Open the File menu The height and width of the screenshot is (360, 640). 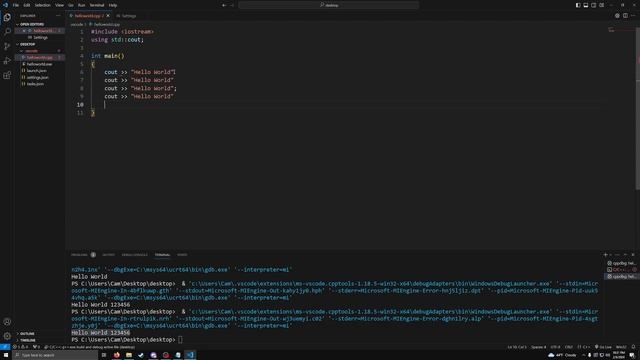pos(16,5)
